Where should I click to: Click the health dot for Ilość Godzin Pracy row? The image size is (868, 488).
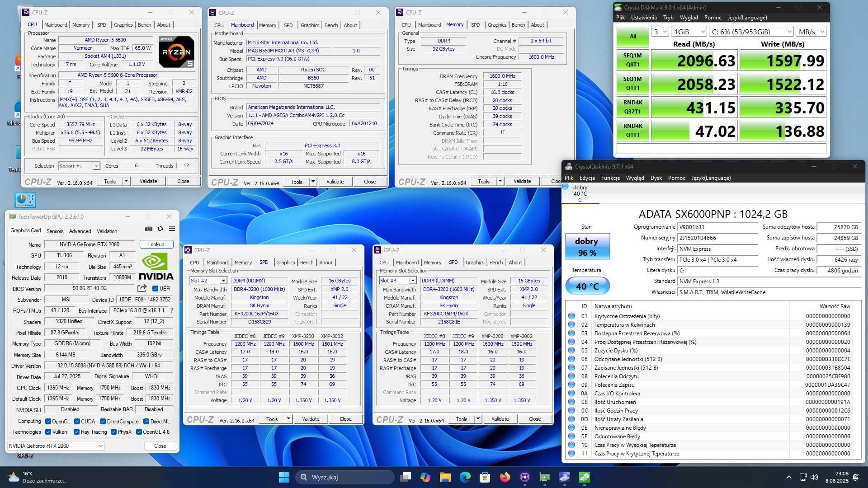[571, 411]
